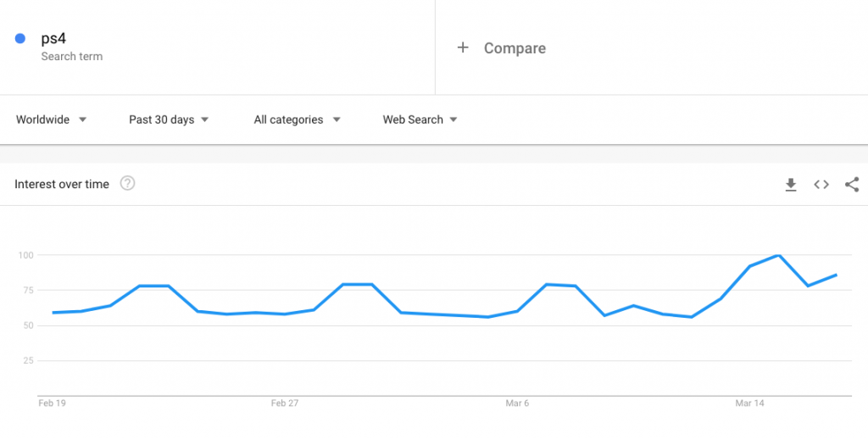Open the All categories dropdown
The width and height of the screenshot is (868, 439).
click(298, 119)
